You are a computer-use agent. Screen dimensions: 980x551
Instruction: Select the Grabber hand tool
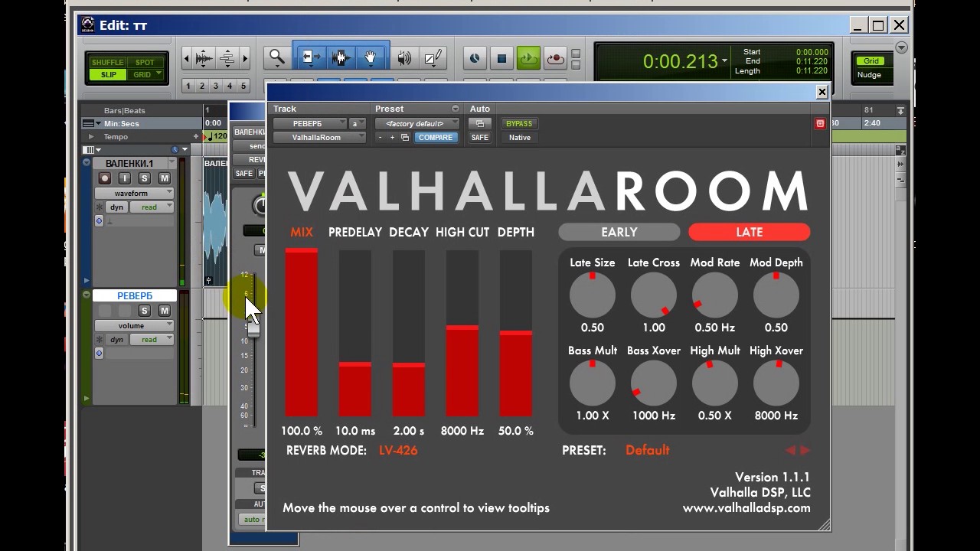click(370, 57)
